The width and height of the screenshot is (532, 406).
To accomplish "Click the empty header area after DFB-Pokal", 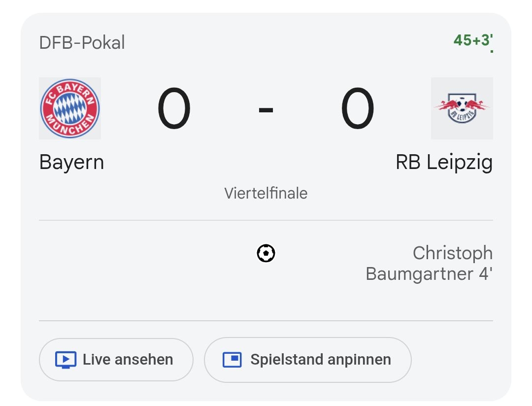I will (286, 43).
